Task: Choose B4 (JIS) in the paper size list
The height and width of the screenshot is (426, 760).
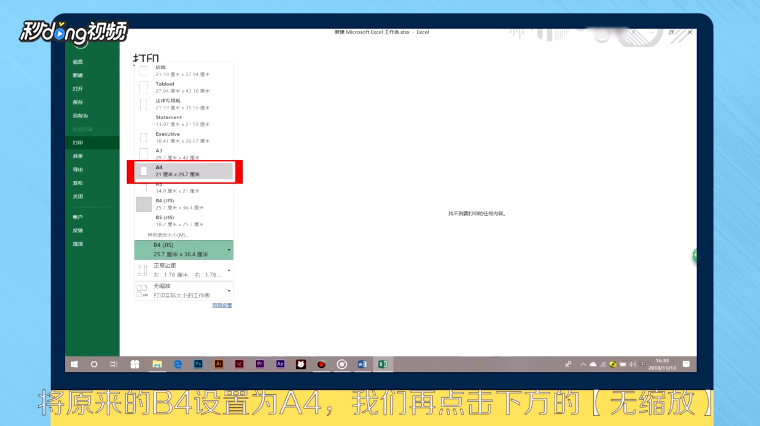Action: click(184, 205)
